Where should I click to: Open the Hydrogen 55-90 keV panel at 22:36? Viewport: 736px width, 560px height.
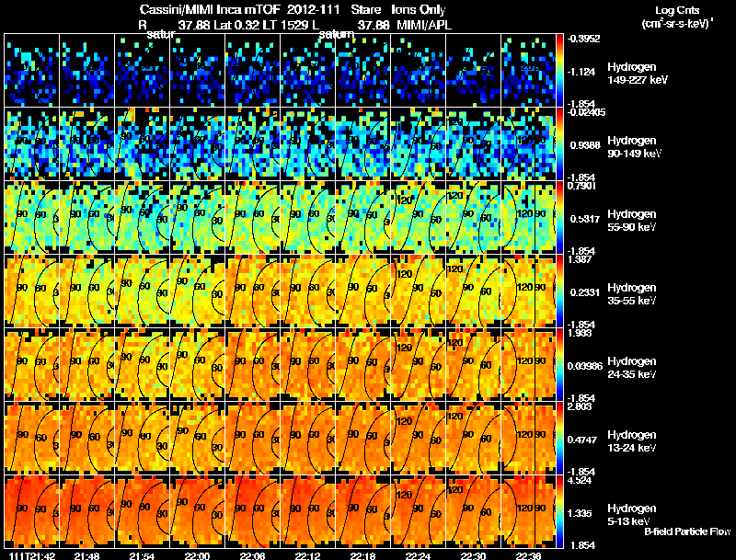click(x=528, y=218)
